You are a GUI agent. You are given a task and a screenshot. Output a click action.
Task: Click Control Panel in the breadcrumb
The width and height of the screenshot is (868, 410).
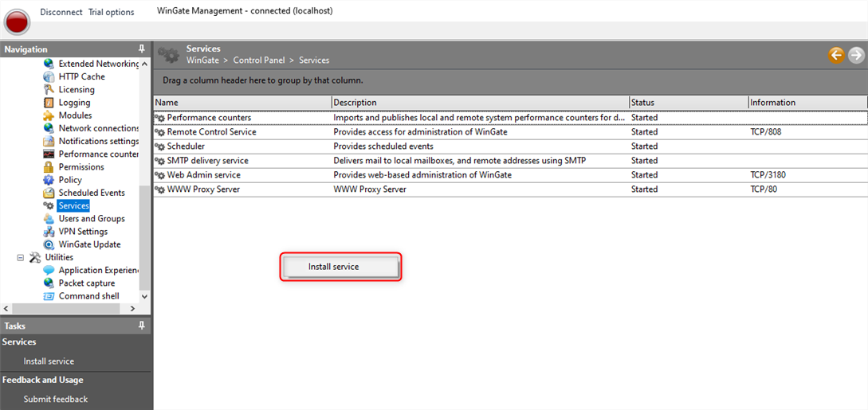(259, 61)
